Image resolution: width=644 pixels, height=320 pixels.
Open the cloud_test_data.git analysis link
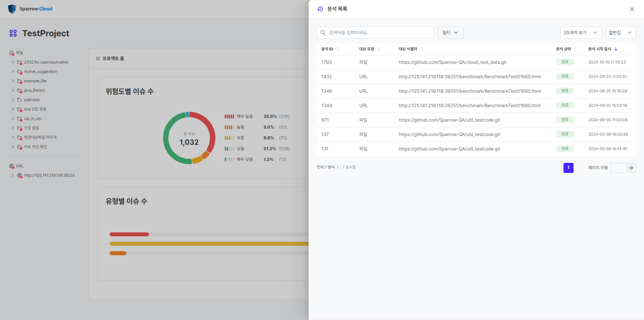[452, 62]
